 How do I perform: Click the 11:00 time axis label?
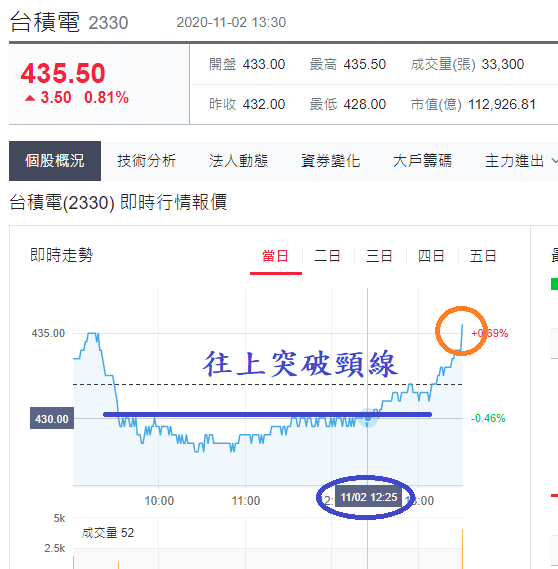click(x=246, y=501)
